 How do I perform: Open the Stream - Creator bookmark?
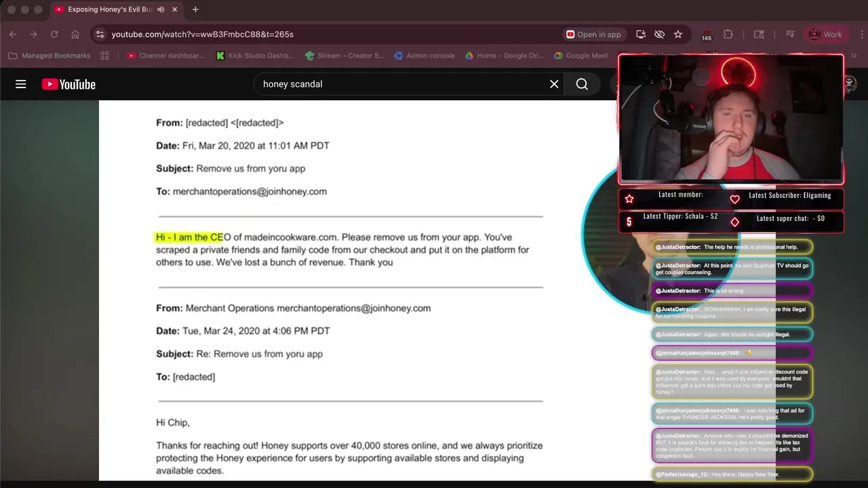(x=344, y=56)
